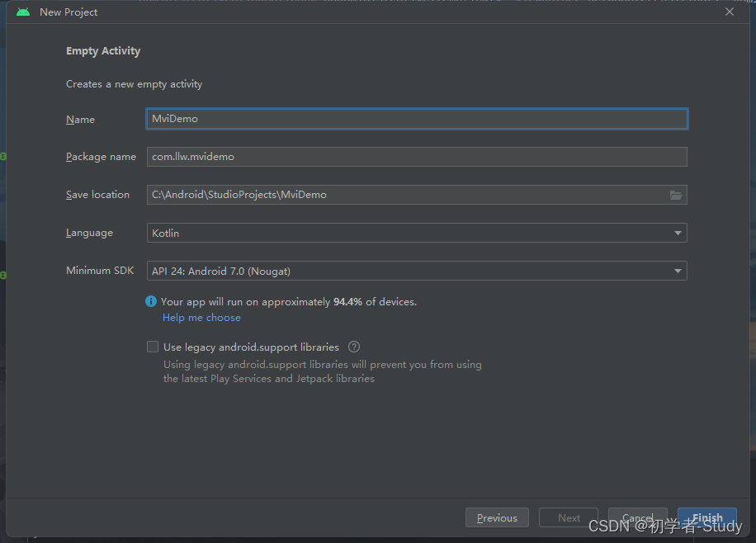Click the Save location label
Viewport: 756px width, 543px height.
[x=98, y=195]
